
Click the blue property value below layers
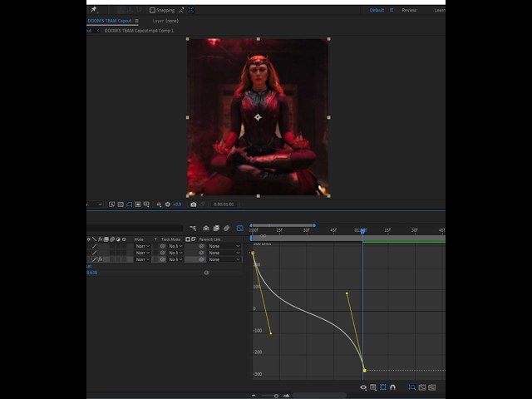click(92, 273)
